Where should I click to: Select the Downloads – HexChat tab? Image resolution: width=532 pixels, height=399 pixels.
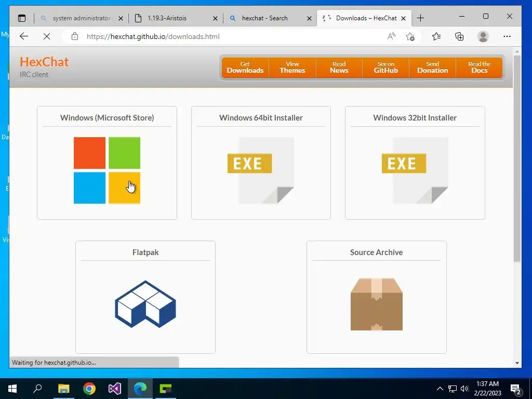coord(363,18)
